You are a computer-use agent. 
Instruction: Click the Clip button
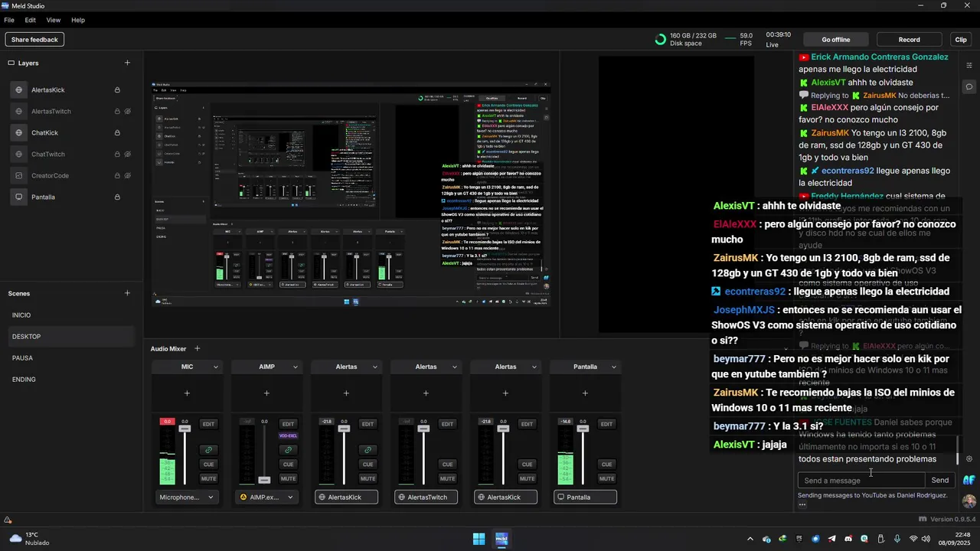(x=961, y=40)
